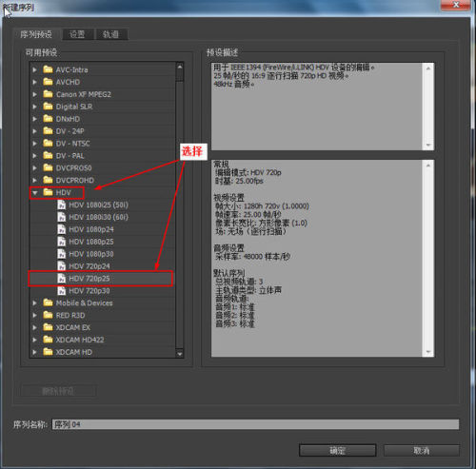
Task: Click the sequence name input field
Action: pyautogui.click(x=255, y=424)
